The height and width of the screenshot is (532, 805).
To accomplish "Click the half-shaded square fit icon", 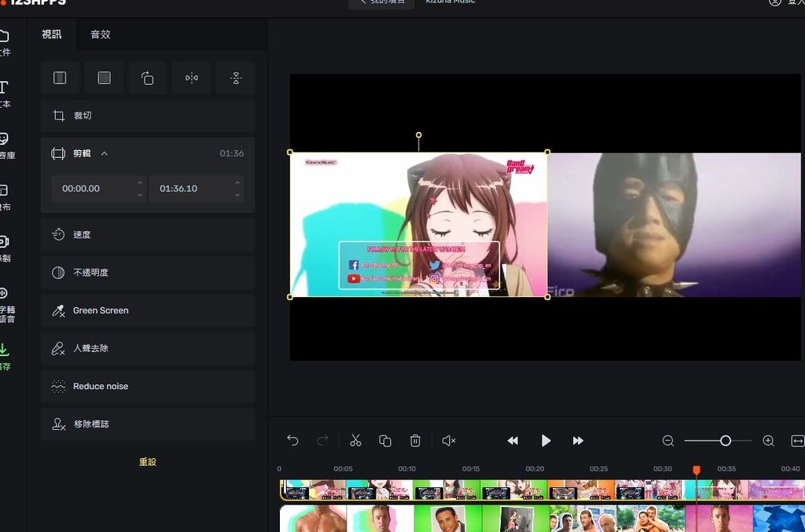I will [x=60, y=78].
